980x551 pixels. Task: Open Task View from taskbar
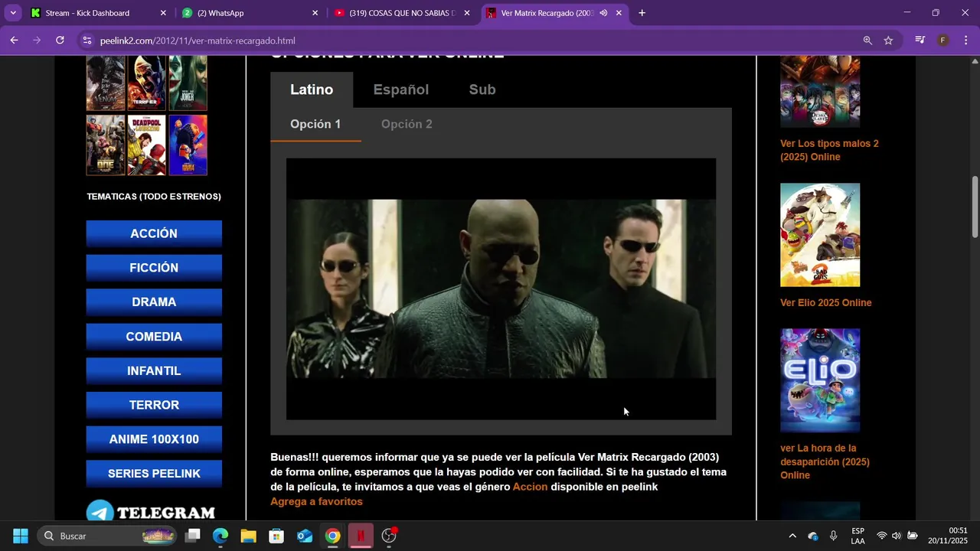(193, 536)
